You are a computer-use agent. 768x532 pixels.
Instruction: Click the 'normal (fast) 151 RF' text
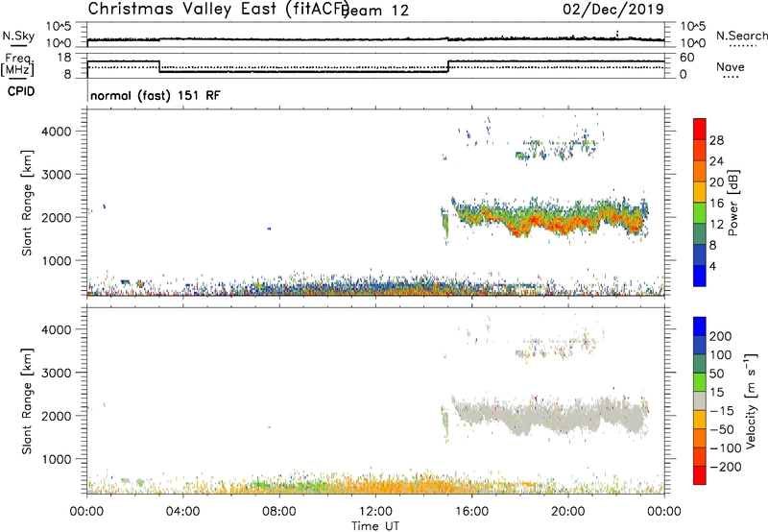point(156,95)
